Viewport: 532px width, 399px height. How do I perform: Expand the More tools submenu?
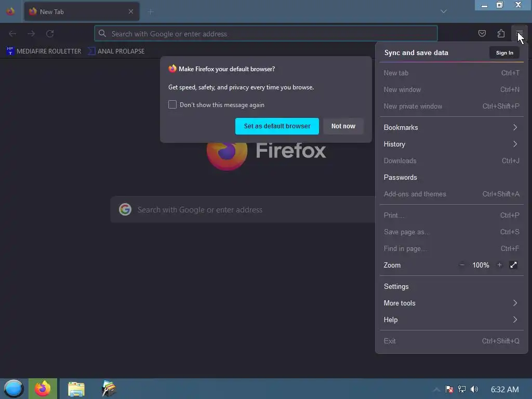click(x=451, y=303)
